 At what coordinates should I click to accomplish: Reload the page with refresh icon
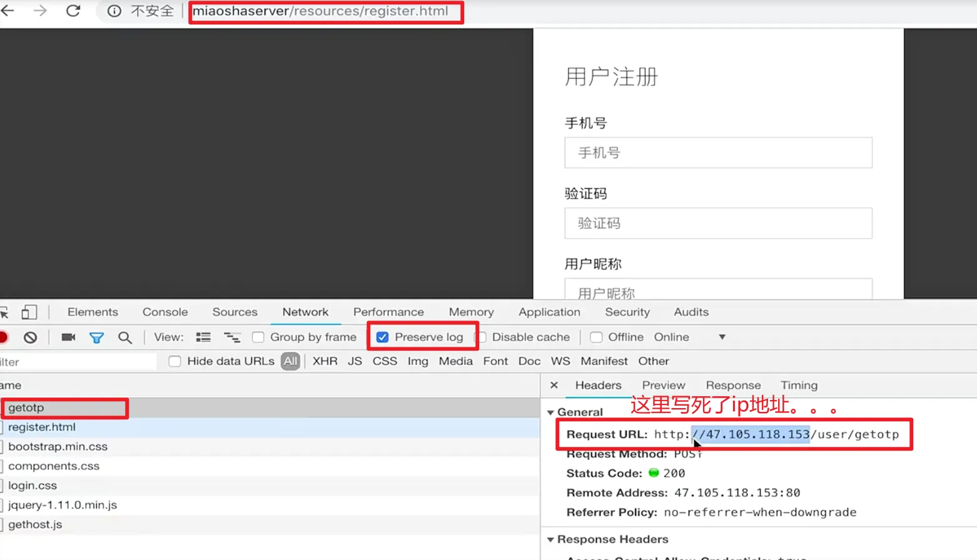[x=73, y=11]
